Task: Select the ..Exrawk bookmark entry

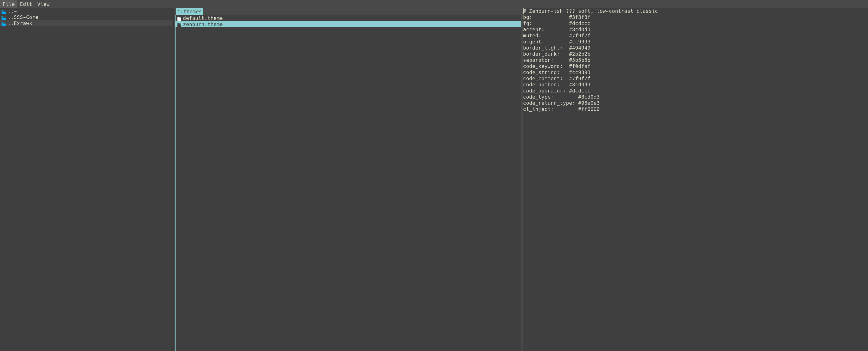Action: 87,23
